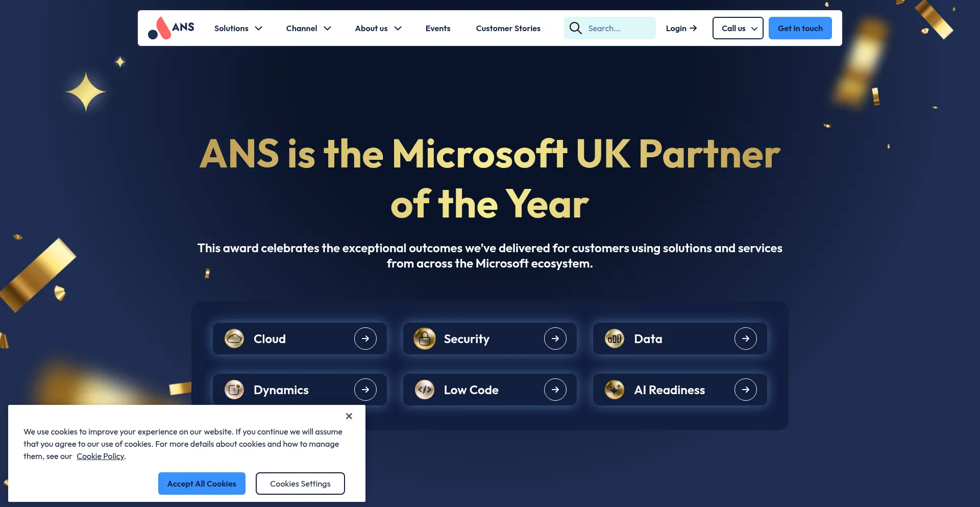Image resolution: width=980 pixels, height=507 pixels.
Task: Open the Call us dropdown
Action: (x=738, y=28)
